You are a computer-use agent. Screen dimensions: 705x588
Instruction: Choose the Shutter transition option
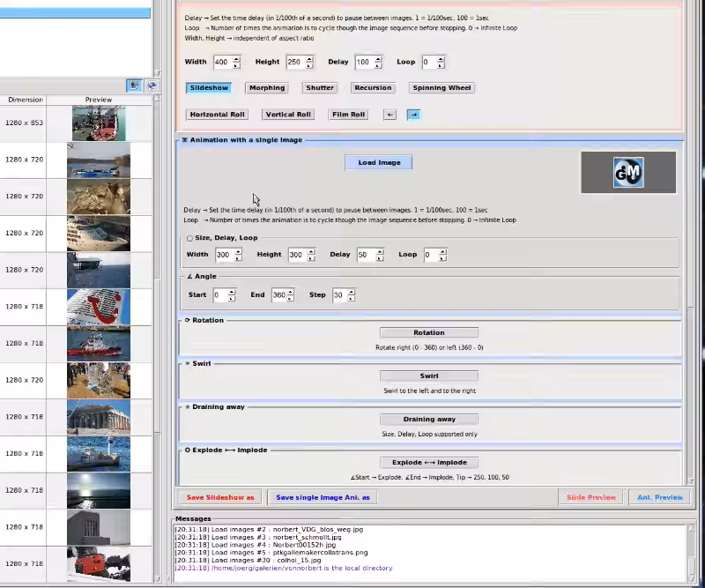click(320, 88)
